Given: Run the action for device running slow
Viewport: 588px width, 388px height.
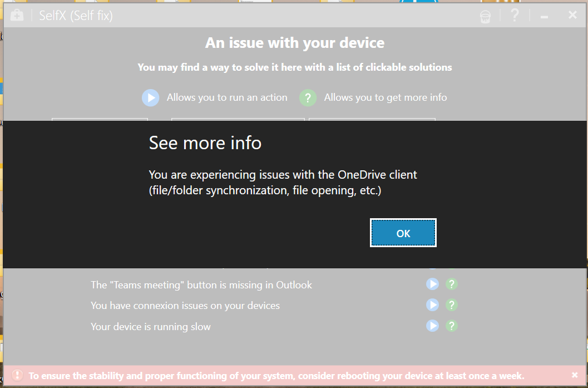Looking at the screenshot, I should pyautogui.click(x=432, y=326).
